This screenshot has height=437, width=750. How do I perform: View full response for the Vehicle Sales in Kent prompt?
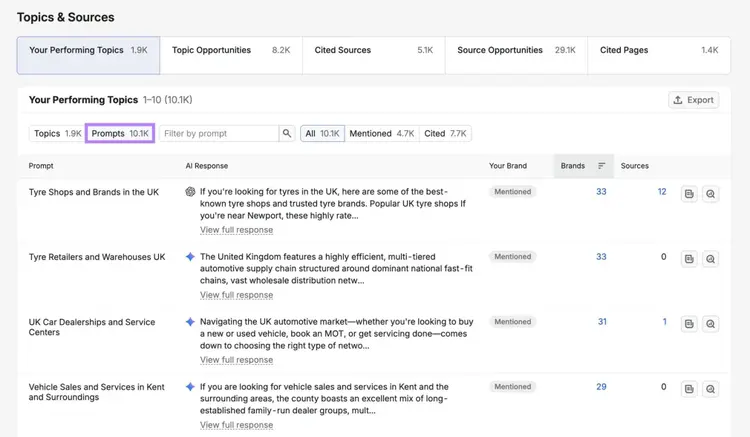(x=236, y=425)
